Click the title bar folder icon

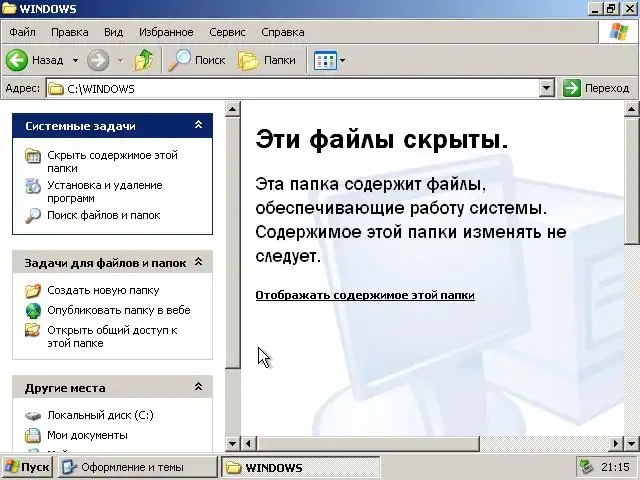point(9,8)
